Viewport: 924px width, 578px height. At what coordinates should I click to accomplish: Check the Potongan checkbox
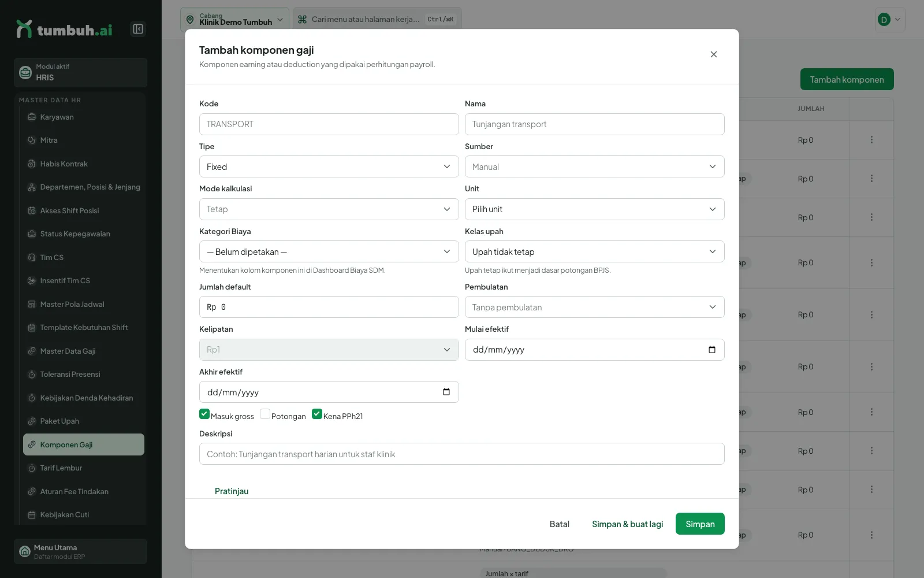(x=265, y=414)
